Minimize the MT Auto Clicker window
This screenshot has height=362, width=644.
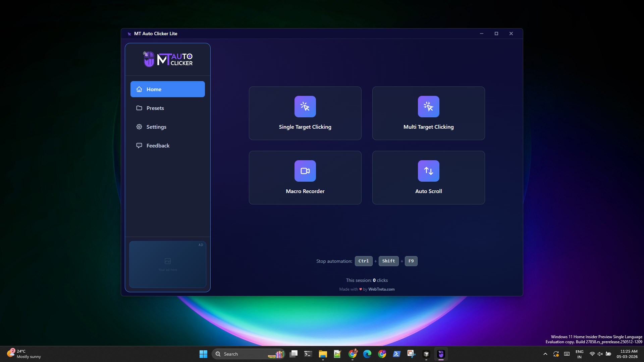pyautogui.click(x=481, y=34)
